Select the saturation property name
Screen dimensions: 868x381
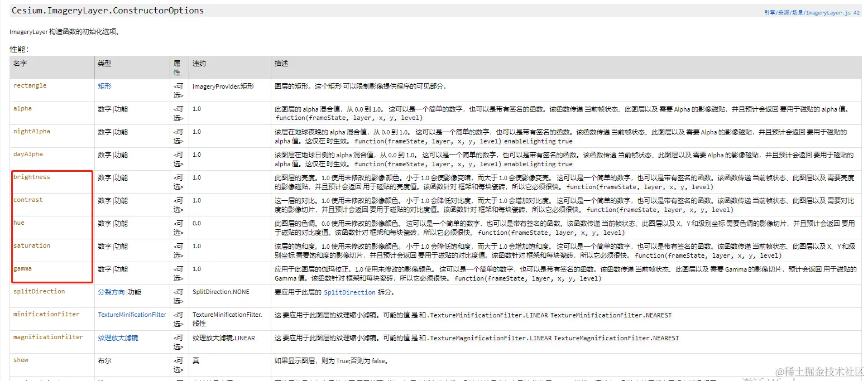tap(32, 246)
